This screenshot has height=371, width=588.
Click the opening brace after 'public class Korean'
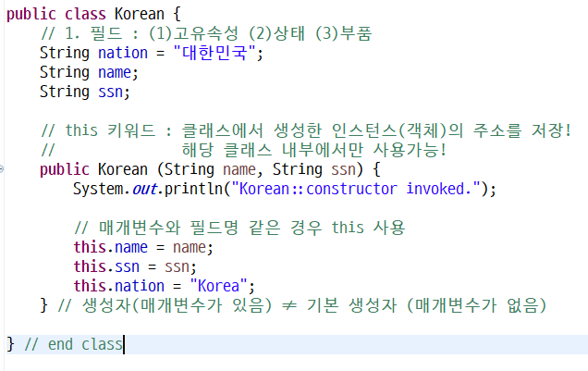pos(177,15)
